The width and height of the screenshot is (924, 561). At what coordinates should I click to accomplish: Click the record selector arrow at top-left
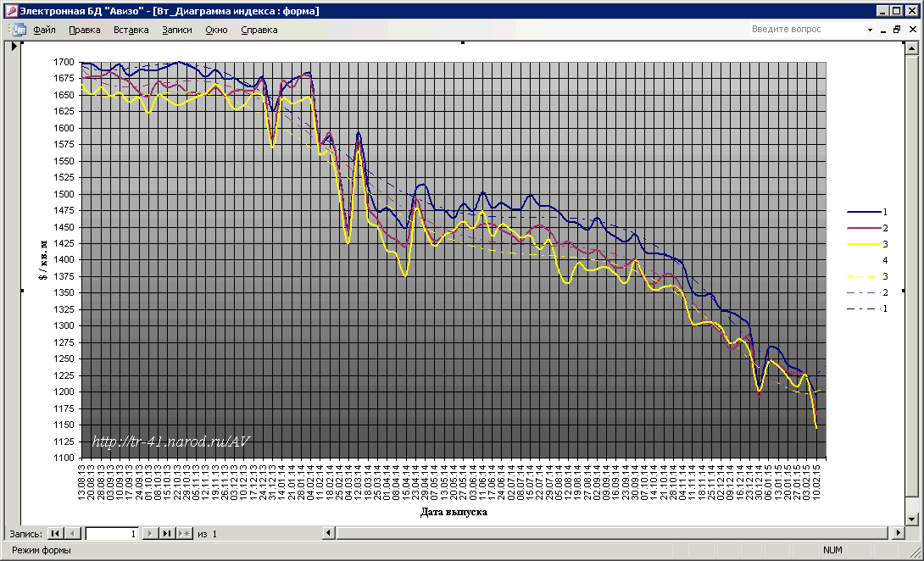point(14,47)
